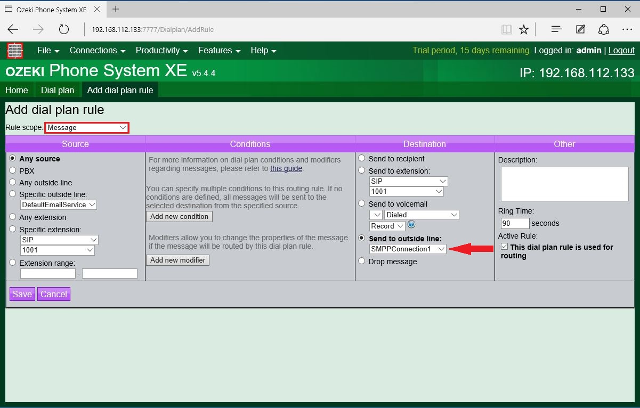Select Any outside line radio button
The height and width of the screenshot is (408, 640).
tap(13, 182)
